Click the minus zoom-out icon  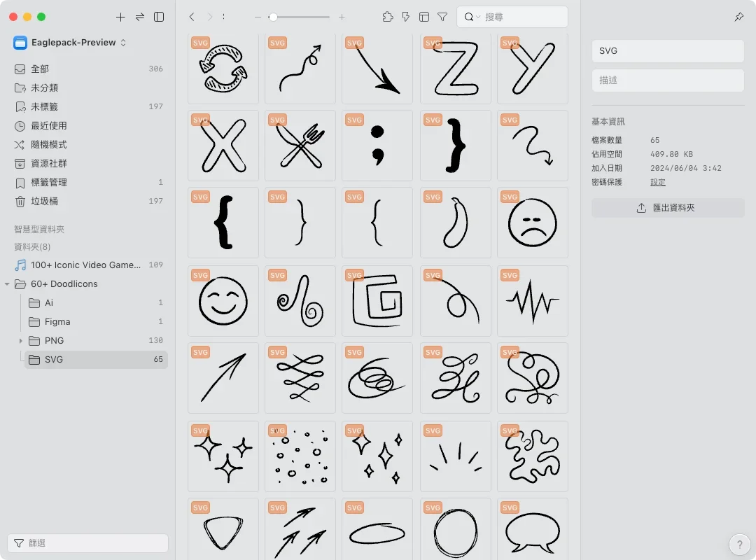258,17
